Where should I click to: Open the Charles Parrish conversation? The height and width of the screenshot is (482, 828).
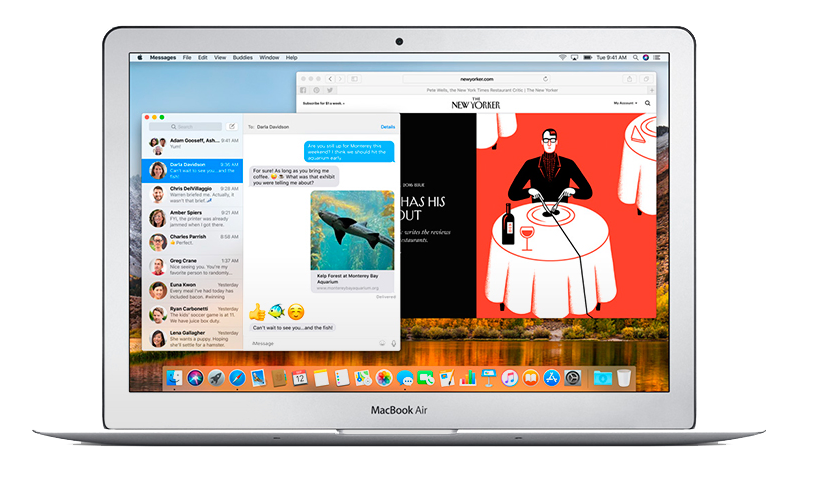(x=192, y=242)
